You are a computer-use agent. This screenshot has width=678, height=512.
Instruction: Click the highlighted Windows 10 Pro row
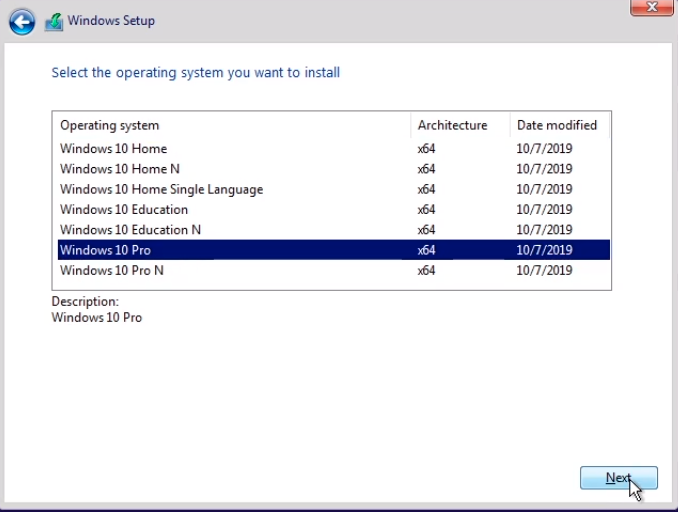click(x=105, y=250)
